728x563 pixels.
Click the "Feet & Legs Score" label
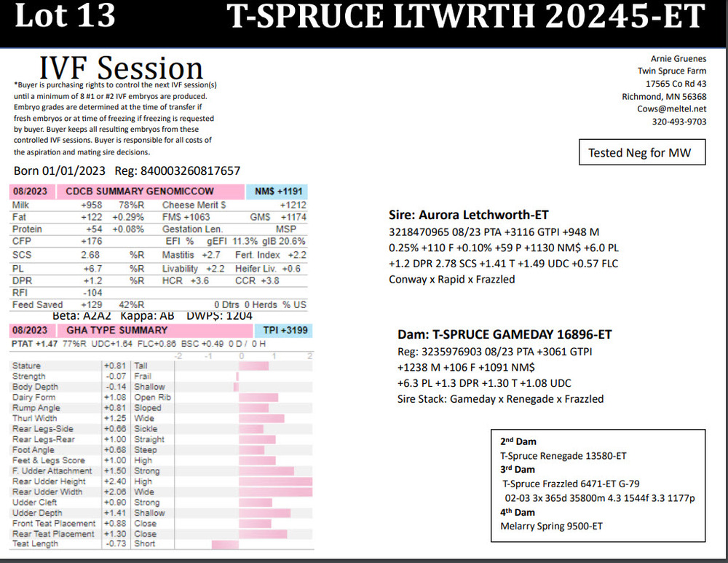pos(48,460)
